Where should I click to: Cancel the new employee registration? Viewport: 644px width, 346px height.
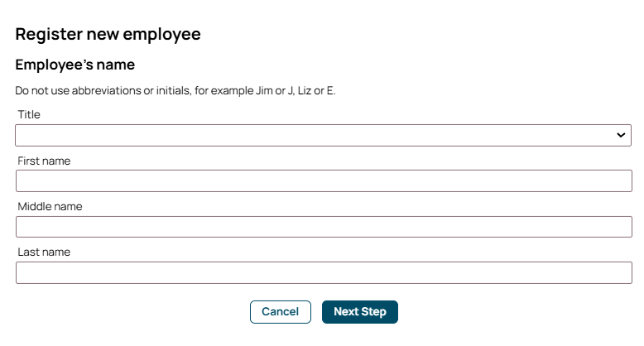pos(280,311)
